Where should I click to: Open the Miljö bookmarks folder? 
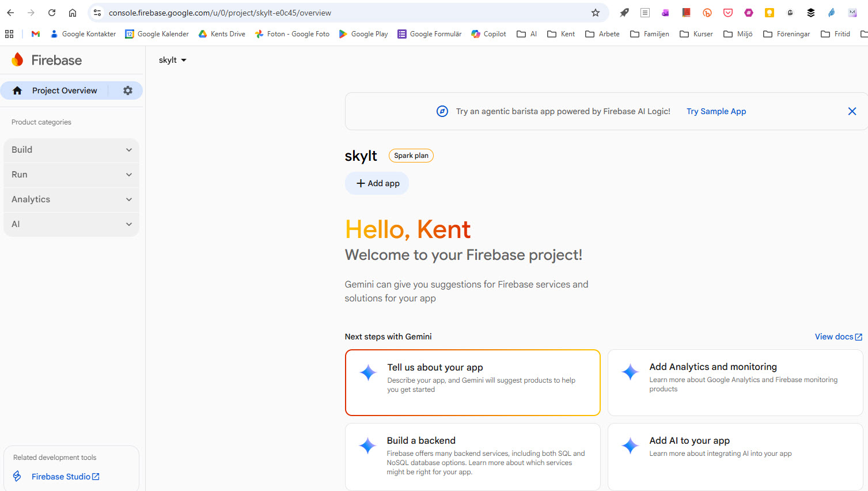(738, 34)
